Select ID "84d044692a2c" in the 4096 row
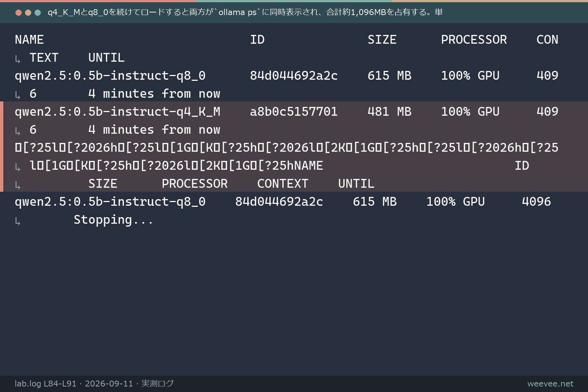 point(279,202)
